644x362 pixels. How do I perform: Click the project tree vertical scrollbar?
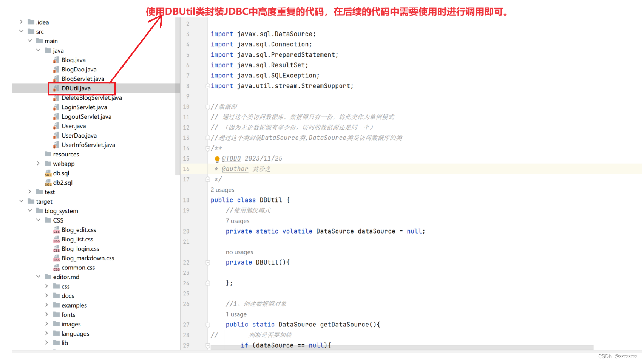pyautogui.click(x=177, y=96)
